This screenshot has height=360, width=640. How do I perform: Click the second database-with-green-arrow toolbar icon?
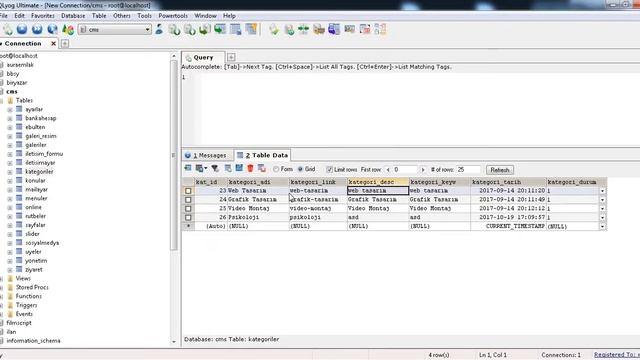click(189, 29)
